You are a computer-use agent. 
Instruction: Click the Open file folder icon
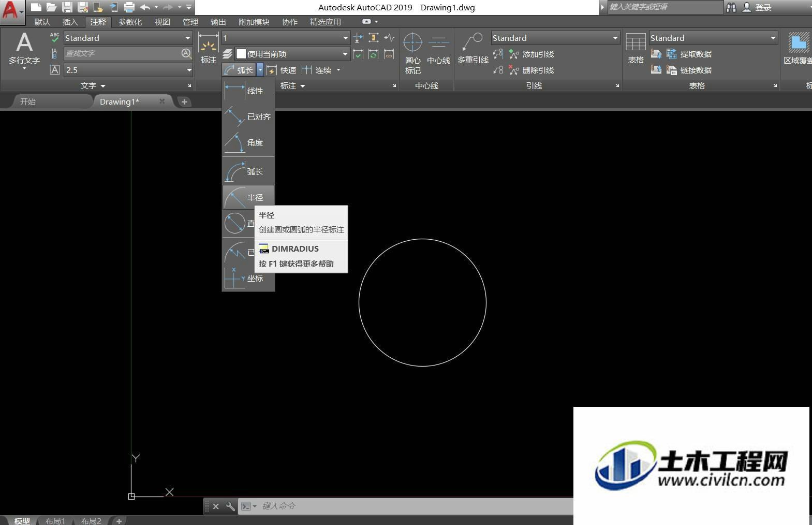pos(51,7)
